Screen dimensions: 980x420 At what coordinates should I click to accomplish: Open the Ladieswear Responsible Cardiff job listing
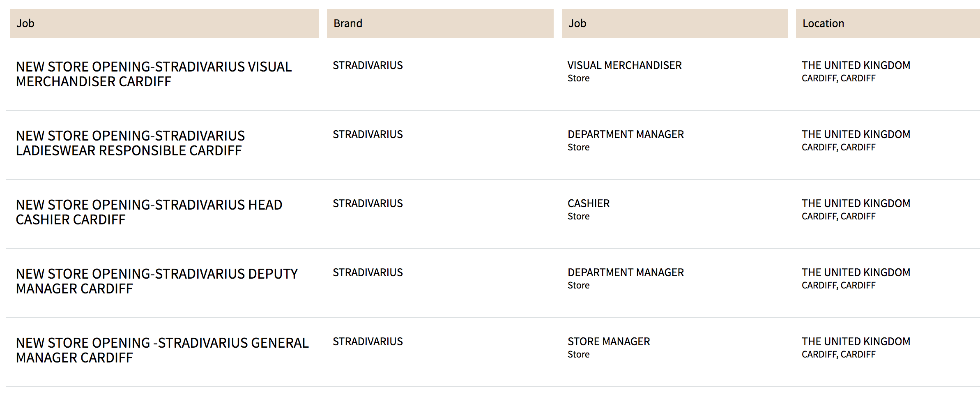coord(130,143)
